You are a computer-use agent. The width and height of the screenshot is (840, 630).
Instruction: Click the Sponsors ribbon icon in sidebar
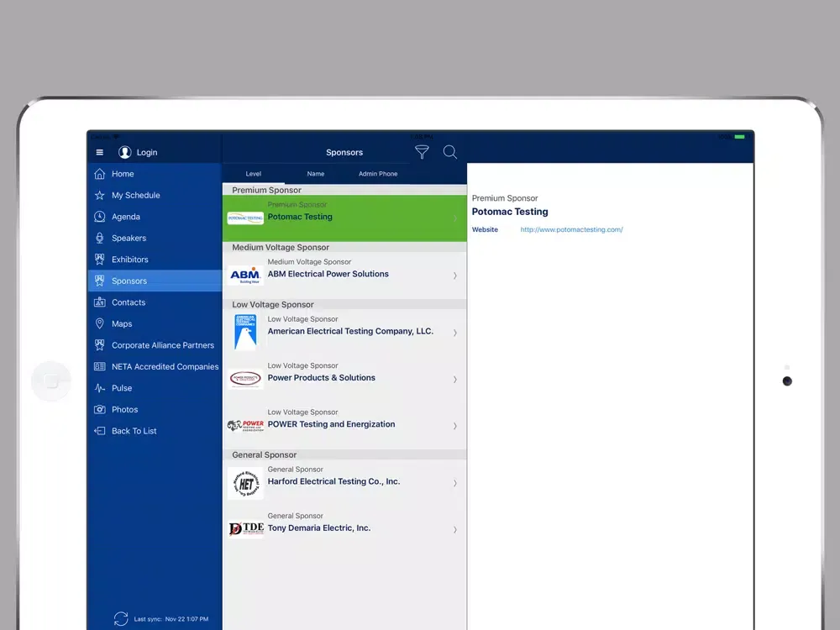[x=100, y=281]
